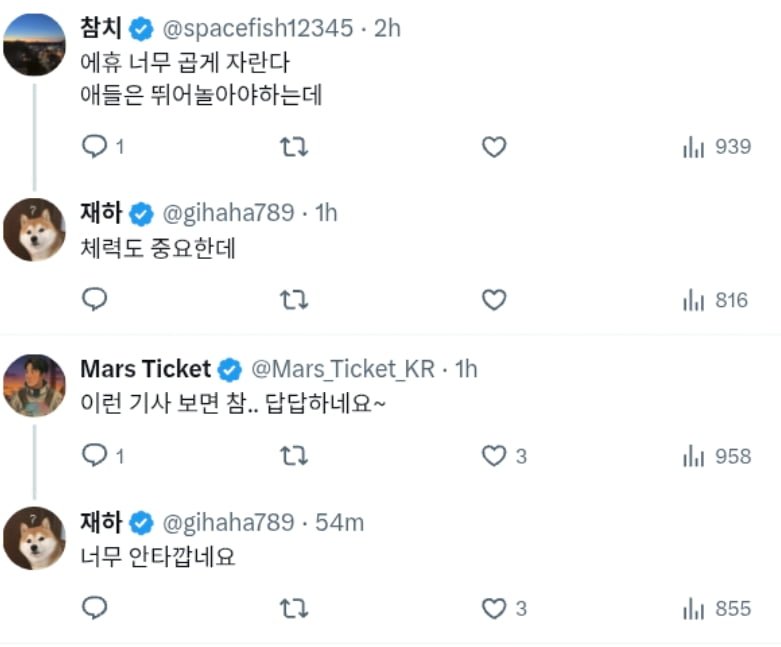
Task: Like the tweet by @spacefish12345
Action: point(494,147)
